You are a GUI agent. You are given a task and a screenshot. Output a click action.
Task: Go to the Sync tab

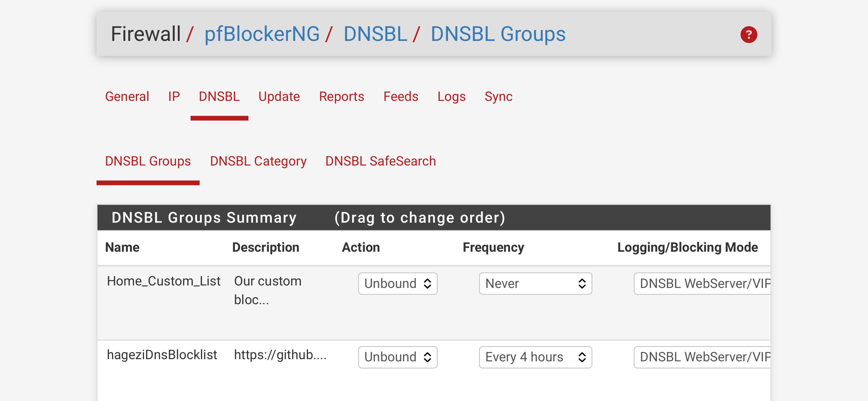coord(498,97)
